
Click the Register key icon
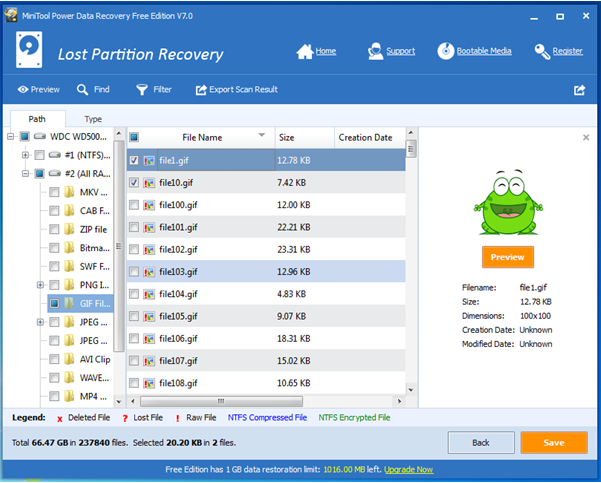click(542, 51)
